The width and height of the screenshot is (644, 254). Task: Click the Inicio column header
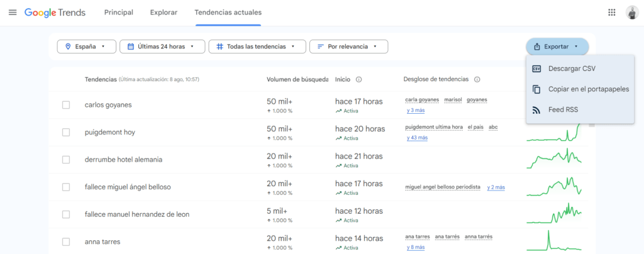click(x=343, y=80)
